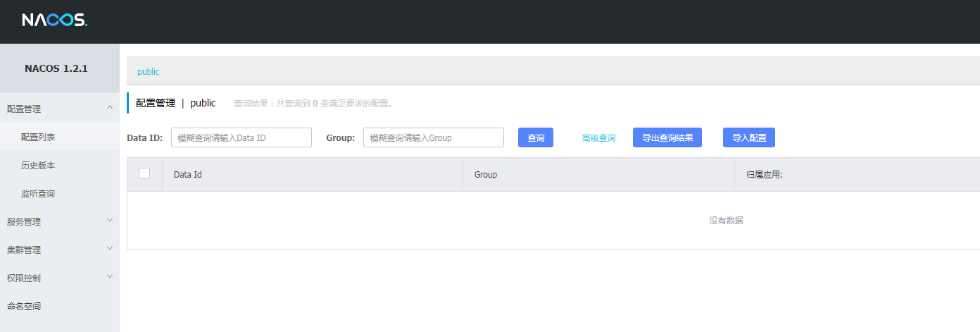
Task: Focus the Group search field
Action: click(434, 137)
